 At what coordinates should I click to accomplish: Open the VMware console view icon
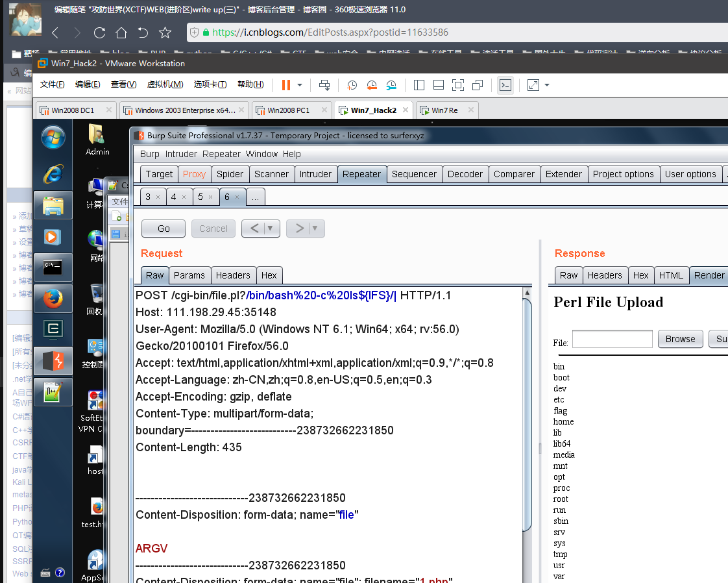pos(505,85)
